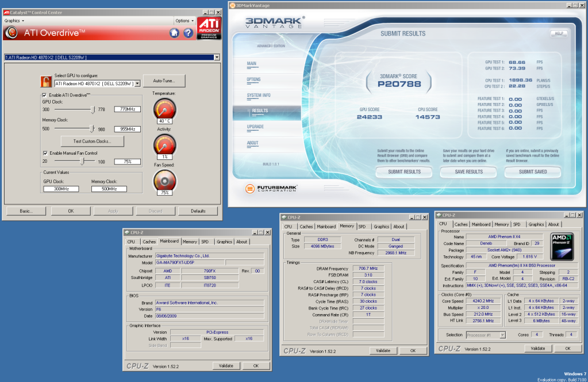Open ABOUT in the 3DMark Vantage sidebar

[253, 143]
